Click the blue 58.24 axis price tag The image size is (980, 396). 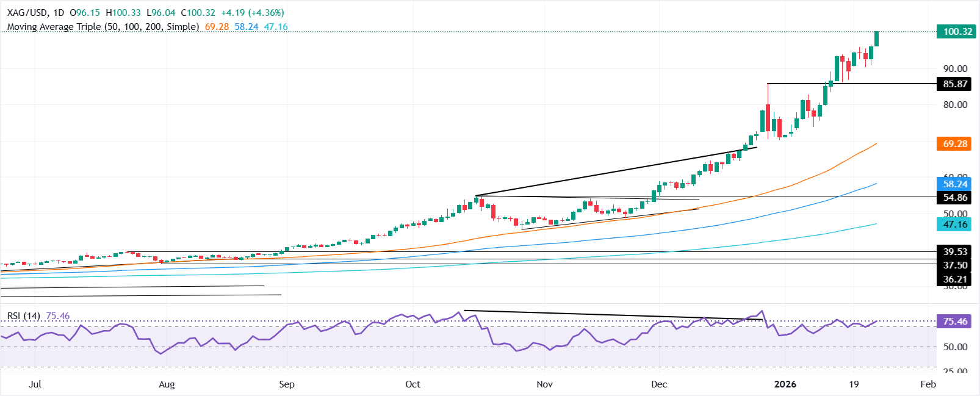[x=955, y=184]
